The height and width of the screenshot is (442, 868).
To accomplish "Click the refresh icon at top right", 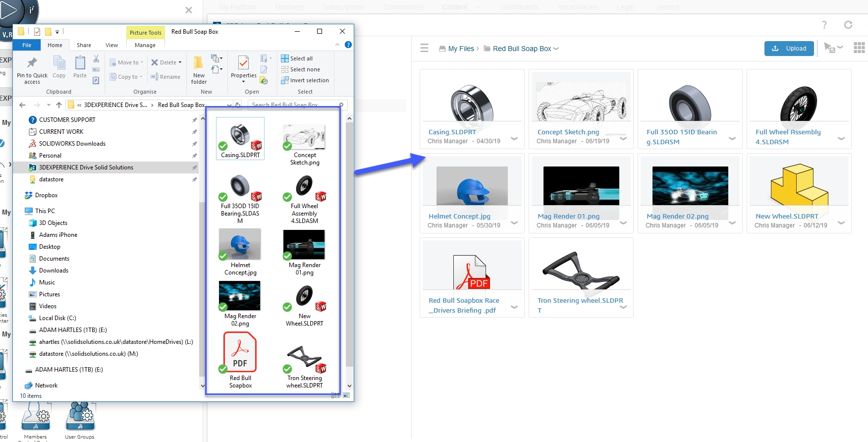I will (x=848, y=25).
